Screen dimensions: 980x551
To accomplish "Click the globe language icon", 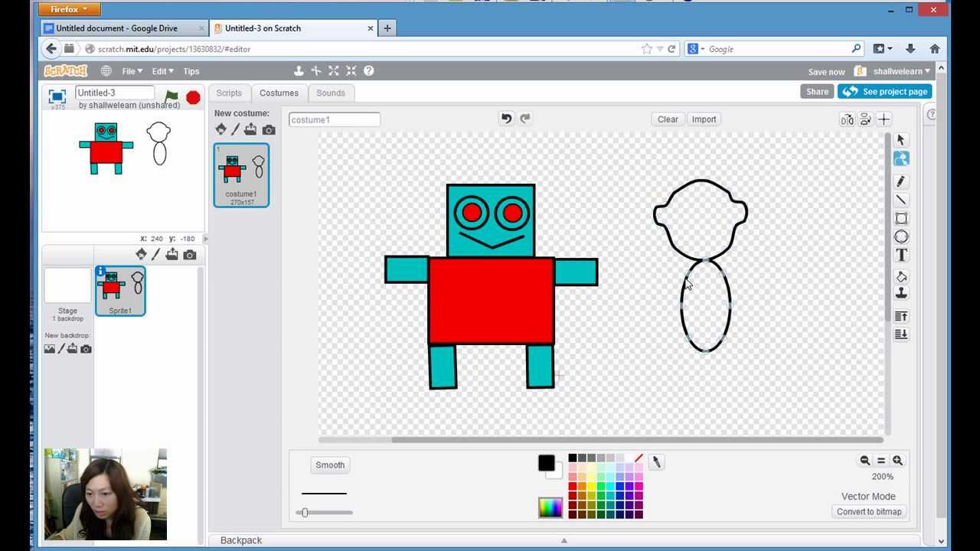I will coord(106,71).
